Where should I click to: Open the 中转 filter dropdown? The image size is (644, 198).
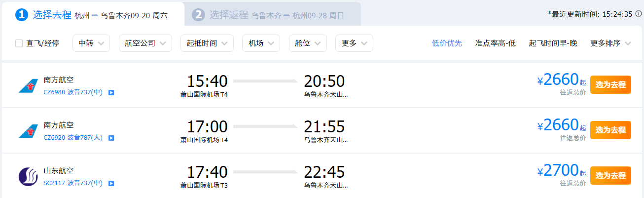tap(91, 43)
